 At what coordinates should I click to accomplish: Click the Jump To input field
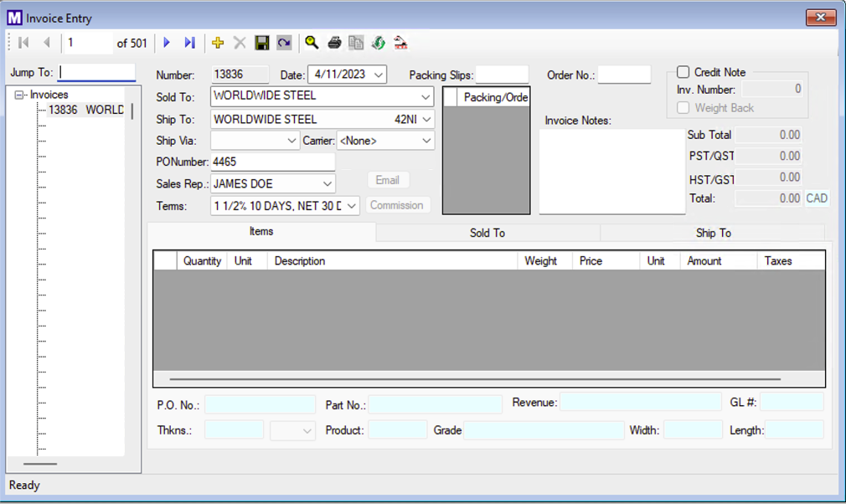tap(97, 73)
